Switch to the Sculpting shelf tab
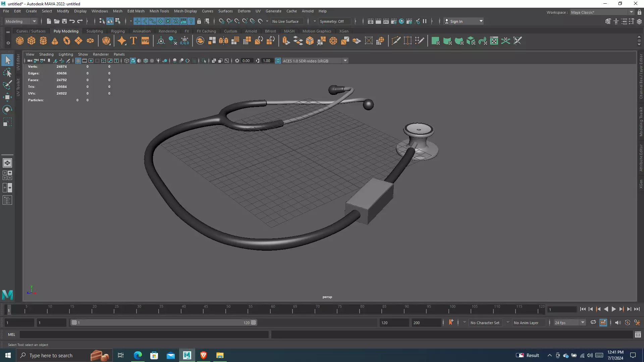 click(95, 31)
